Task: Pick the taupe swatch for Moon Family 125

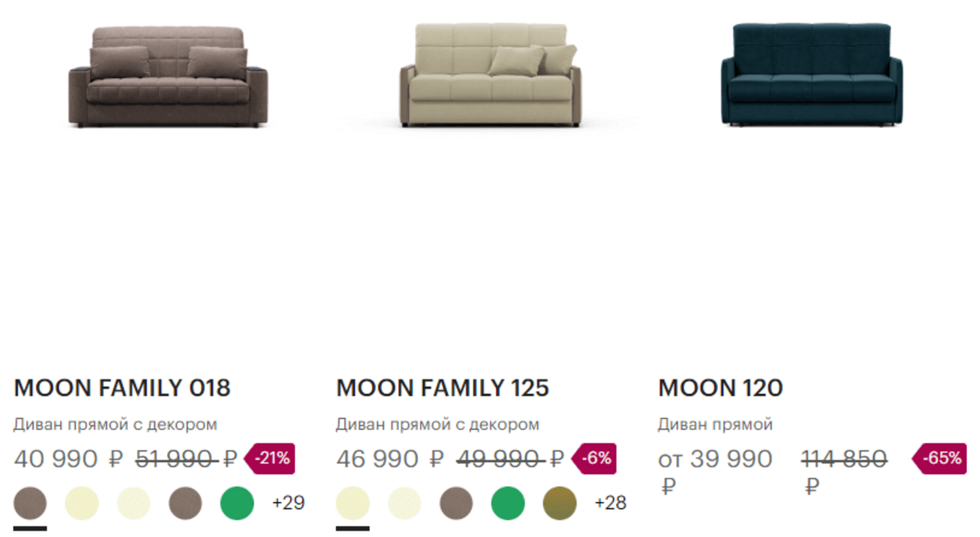Action: coord(456,503)
